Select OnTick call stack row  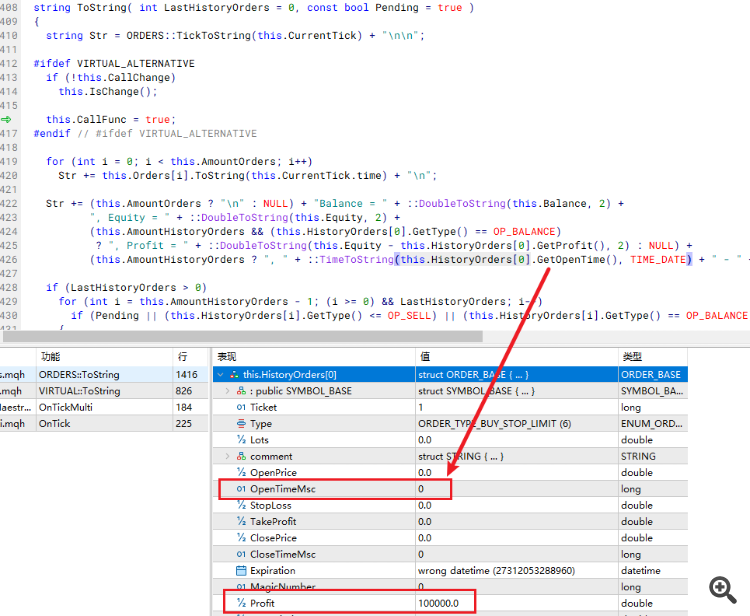click(104, 424)
